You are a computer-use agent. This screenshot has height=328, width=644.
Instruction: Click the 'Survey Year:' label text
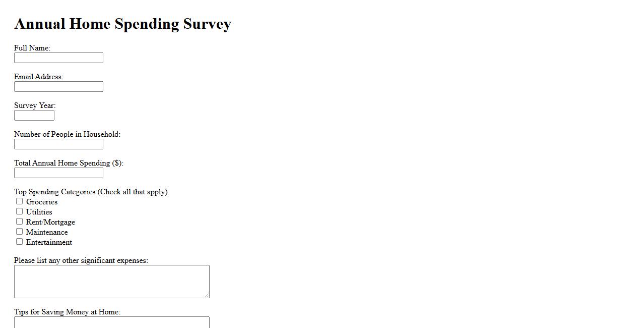coord(35,105)
